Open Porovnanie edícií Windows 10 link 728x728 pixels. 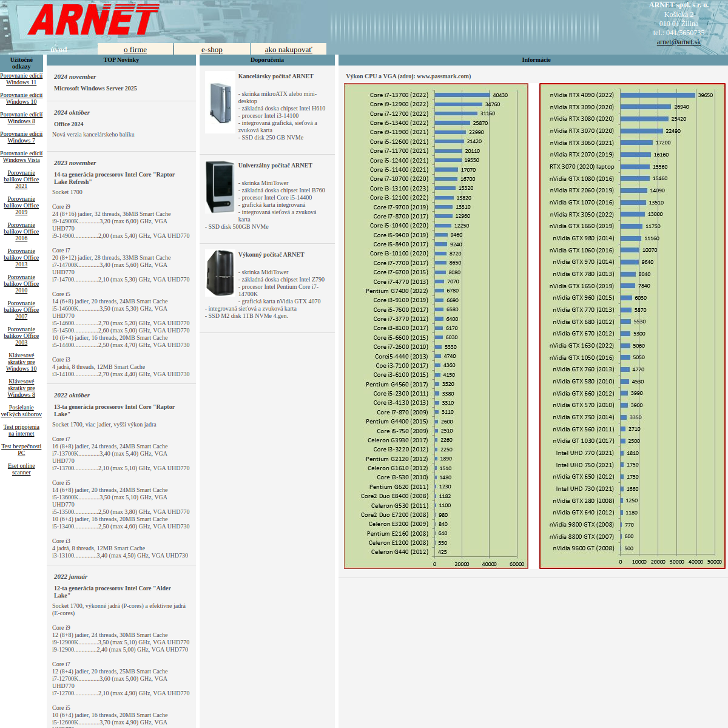pyautogui.click(x=21, y=98)
